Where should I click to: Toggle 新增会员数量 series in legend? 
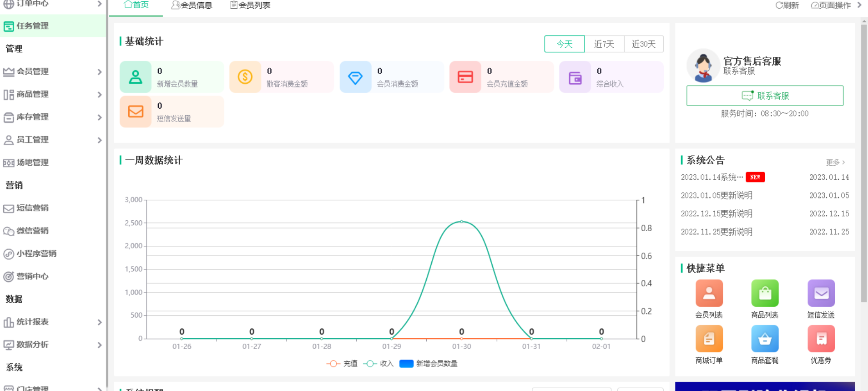pyautogui.click(x=429, y=364)
